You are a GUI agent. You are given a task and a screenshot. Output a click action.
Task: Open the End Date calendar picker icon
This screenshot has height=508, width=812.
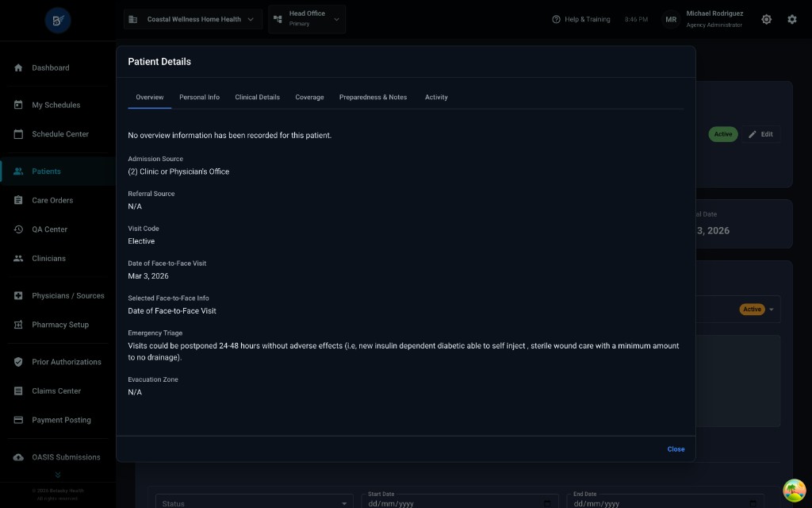[x=753, y=503]
